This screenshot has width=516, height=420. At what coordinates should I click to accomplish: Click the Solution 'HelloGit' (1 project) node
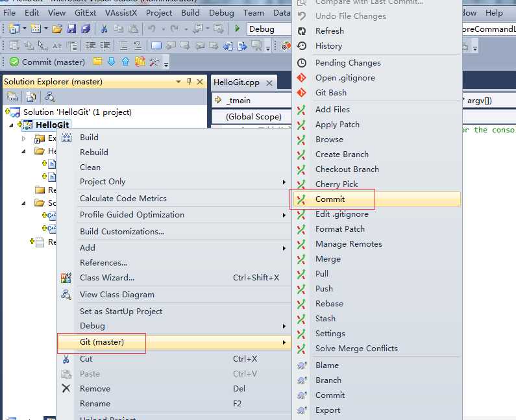pos(77,112)
